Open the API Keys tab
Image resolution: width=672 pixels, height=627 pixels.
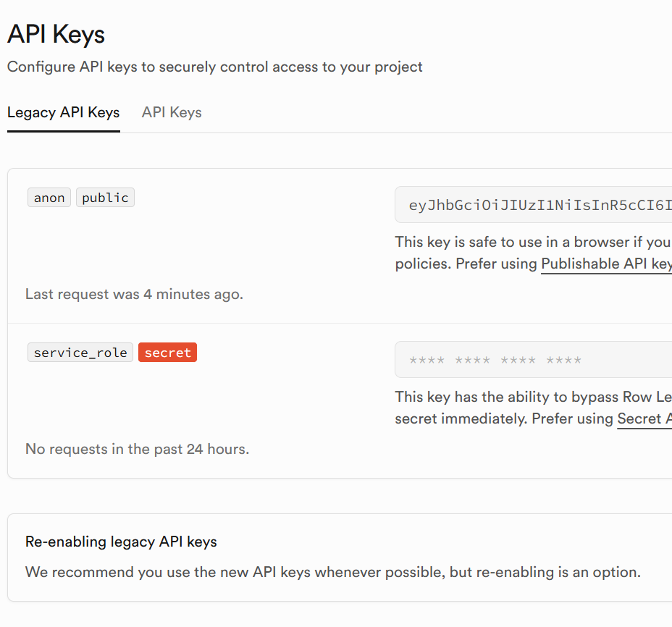click(172, 113)
